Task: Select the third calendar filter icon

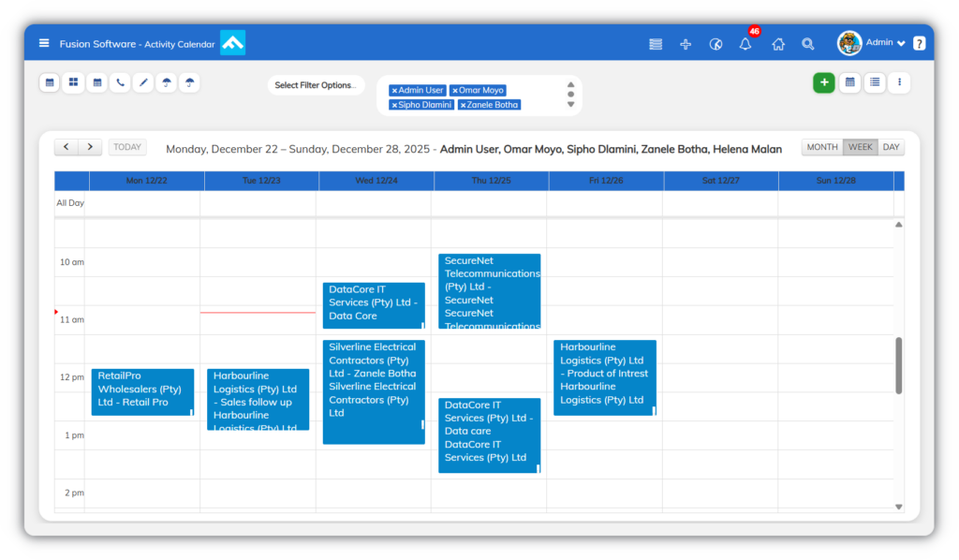Action: 97,82
